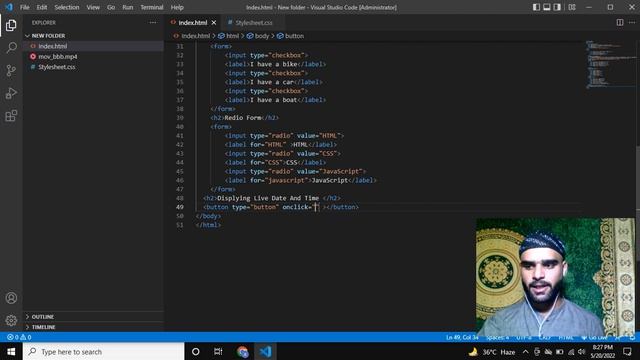Toggle the Primary Side Bar layout button
Image resolution: width=640 pixels, height=360 pixels.
pos(536,7)
